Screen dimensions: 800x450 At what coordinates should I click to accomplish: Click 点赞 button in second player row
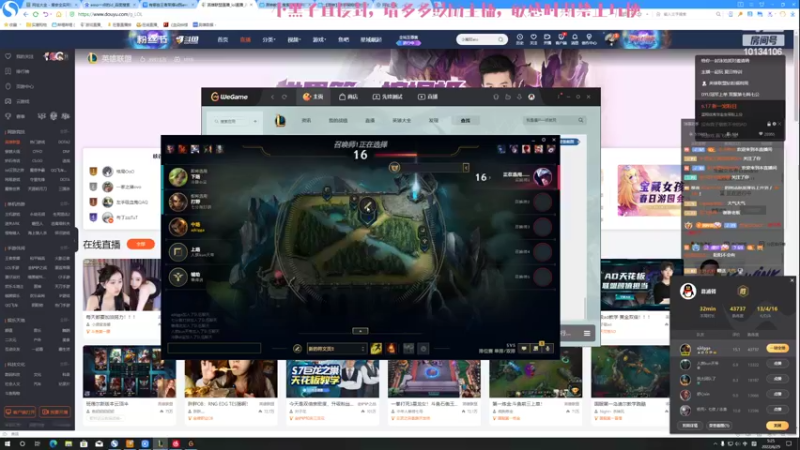(777, 364)
